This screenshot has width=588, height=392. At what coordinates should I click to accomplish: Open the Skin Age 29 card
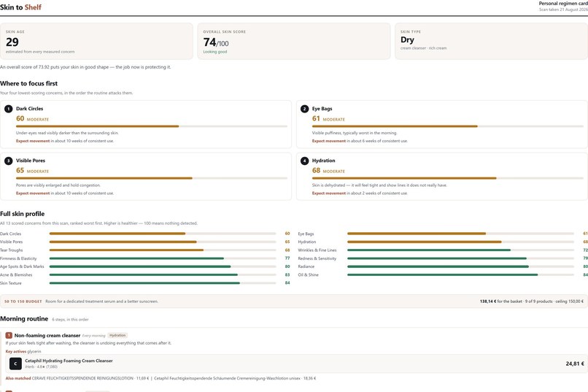coord(96,42)
